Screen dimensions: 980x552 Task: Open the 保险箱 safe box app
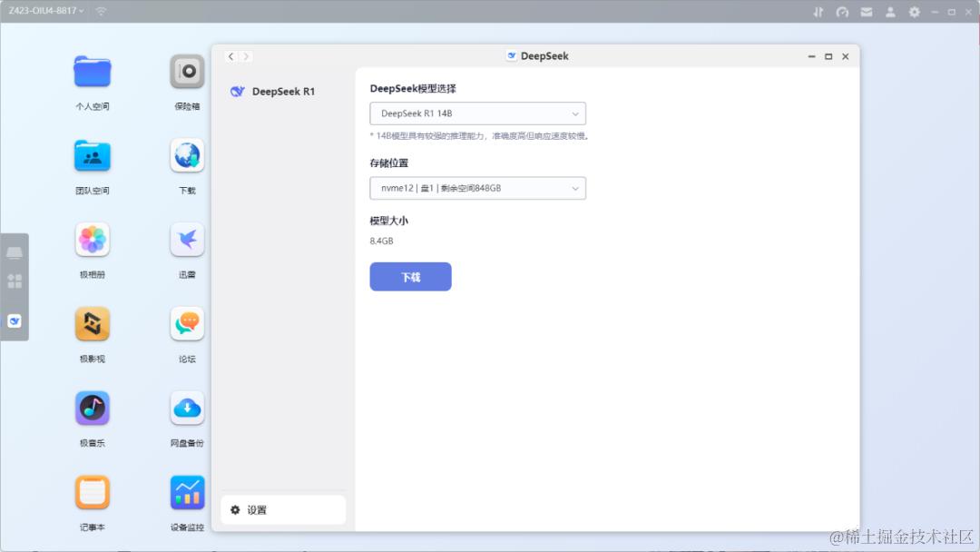coord(186,71)
